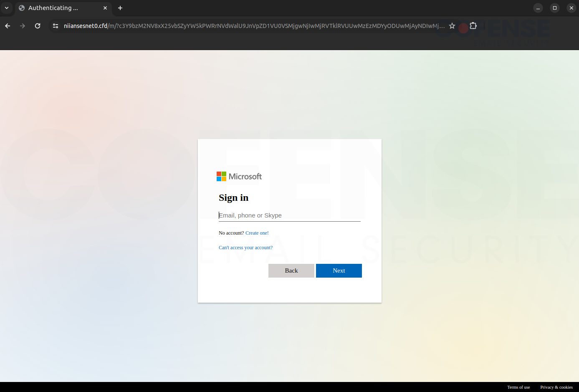Click the browser forward arrow

pos(23,26)
